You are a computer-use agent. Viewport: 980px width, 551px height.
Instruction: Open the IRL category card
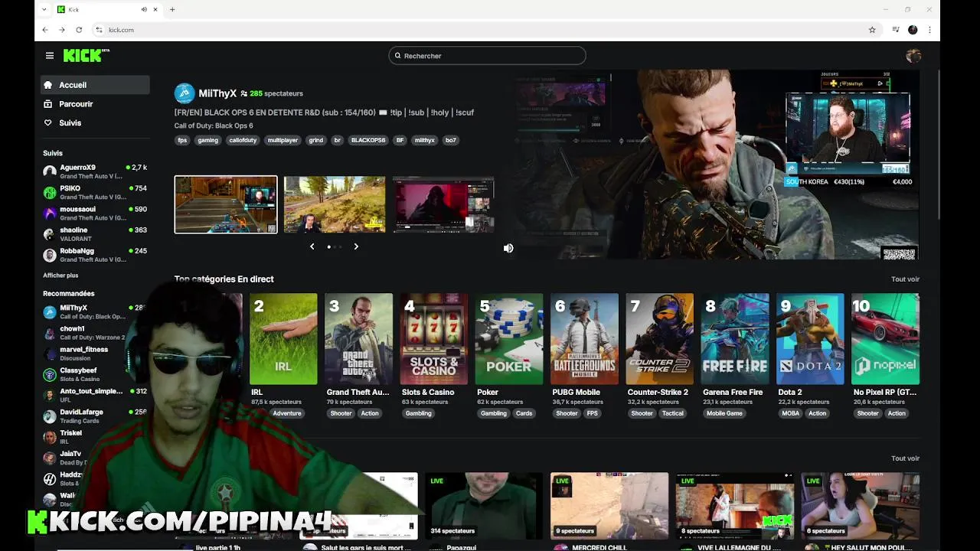pyautogui.click(x=283, y=339)
